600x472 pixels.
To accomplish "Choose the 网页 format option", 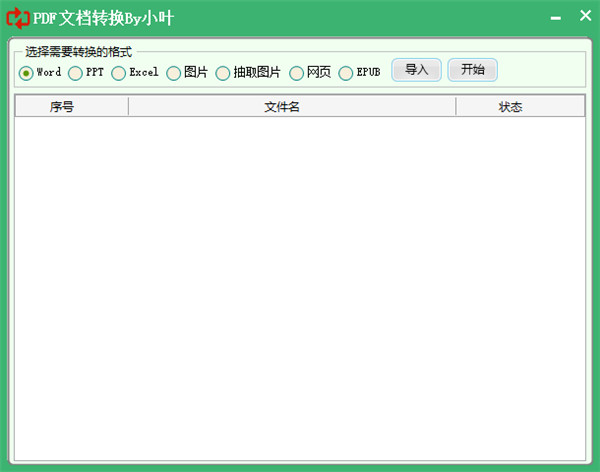I will (296, 73).
